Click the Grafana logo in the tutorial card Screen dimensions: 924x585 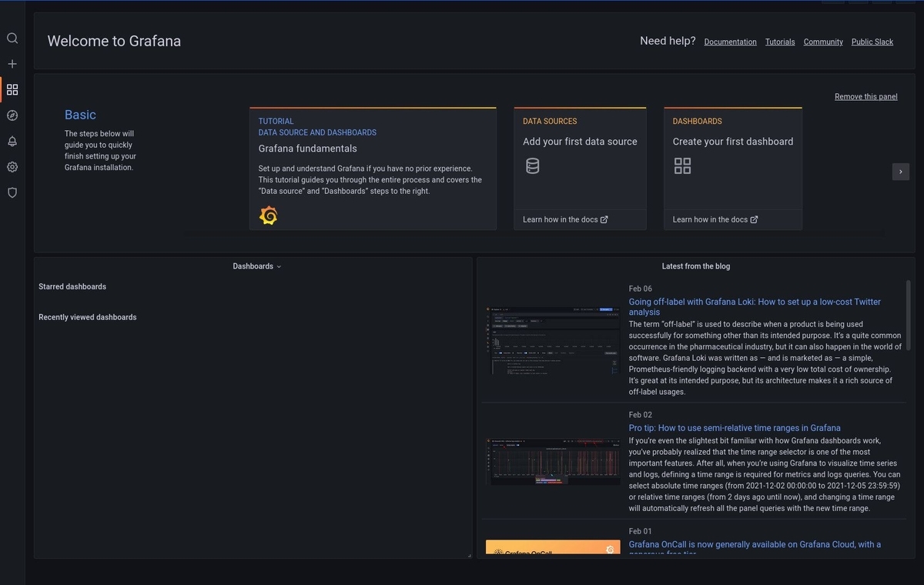click(x=268, y=215)
